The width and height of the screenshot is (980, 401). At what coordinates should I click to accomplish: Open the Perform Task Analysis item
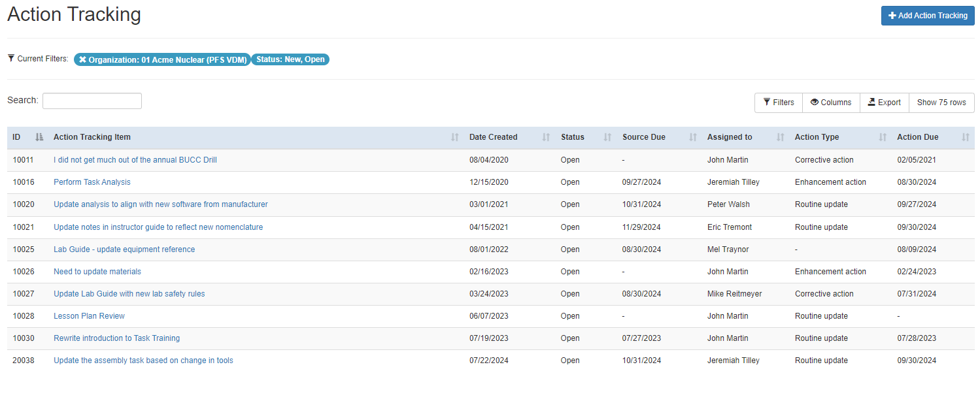(x=92, y=182)
